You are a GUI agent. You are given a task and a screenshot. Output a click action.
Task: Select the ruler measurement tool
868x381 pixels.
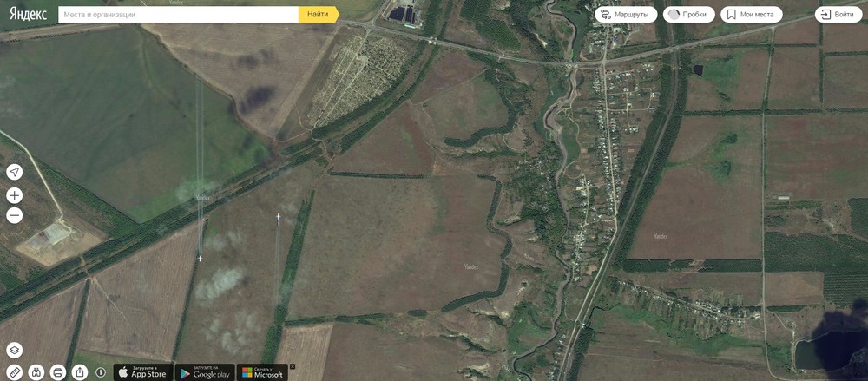click(x=15, y=372)
